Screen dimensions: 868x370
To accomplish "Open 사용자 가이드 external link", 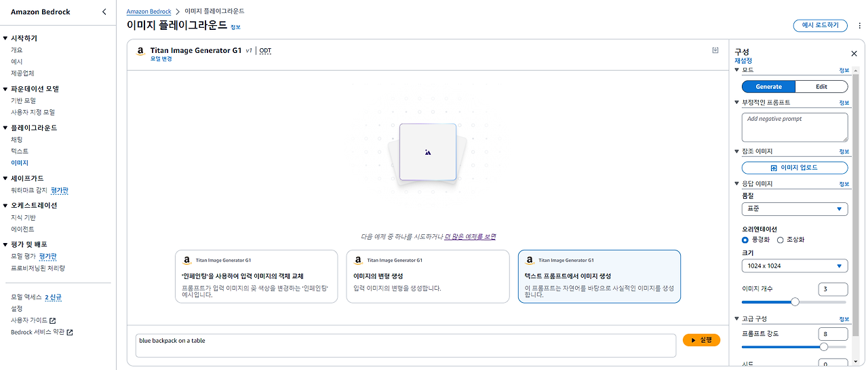I will tap(33, 320).
